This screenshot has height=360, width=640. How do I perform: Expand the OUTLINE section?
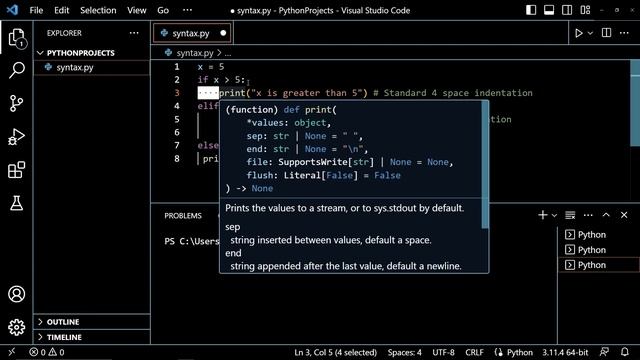click(91, 322)
